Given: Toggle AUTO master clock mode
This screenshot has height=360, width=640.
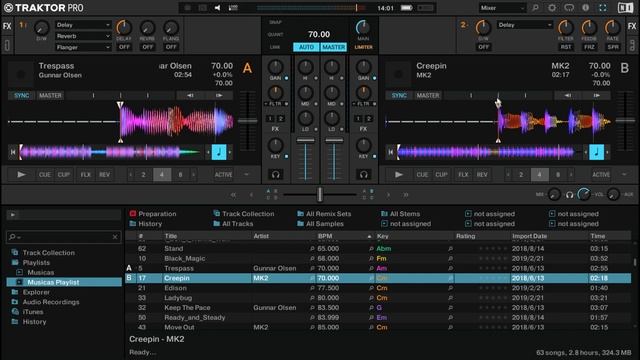Looking at the screenshot, I should [x=306, y=47].
